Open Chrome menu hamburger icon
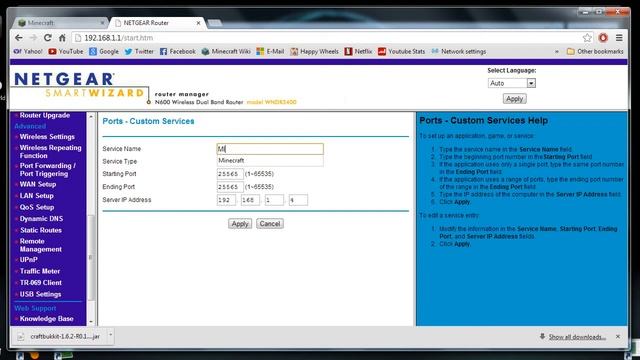Viewport: 640px width, 360px height. [x=619, y=38]
